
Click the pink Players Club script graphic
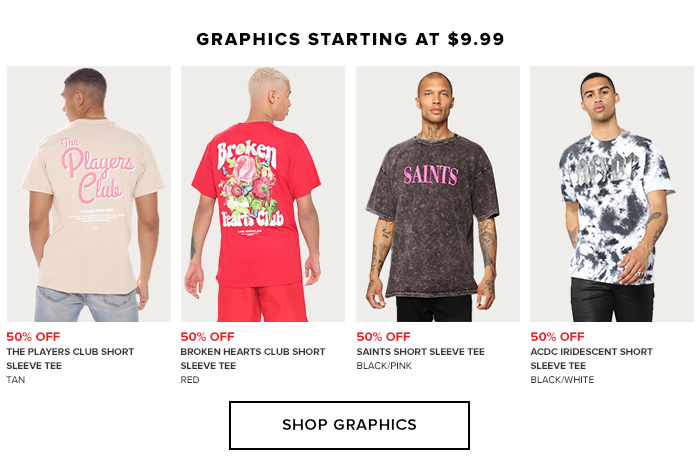[97, 171]
